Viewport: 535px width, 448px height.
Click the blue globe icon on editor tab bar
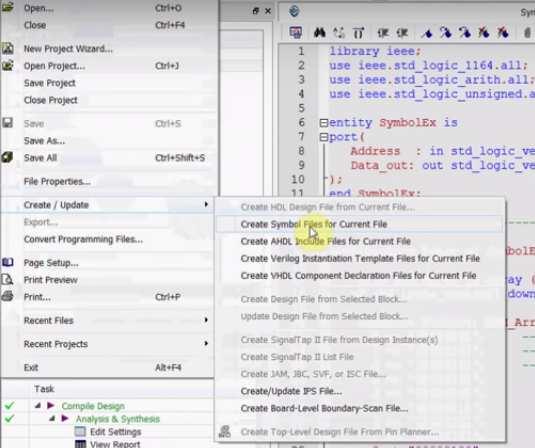(x=294, y=11)
